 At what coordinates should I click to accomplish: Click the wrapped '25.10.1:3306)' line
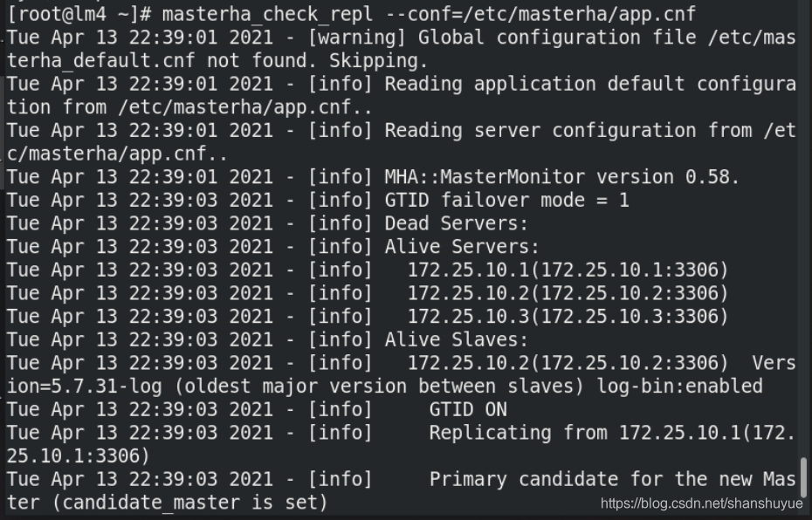pos(79,456)
